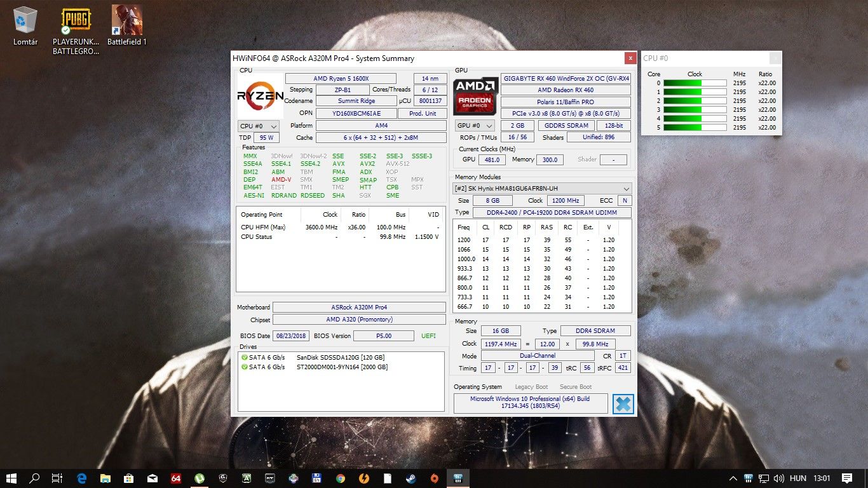Click the GPU clock 481.0 value
This screenshot has width=868, height=488.
[x=492, y=160]
